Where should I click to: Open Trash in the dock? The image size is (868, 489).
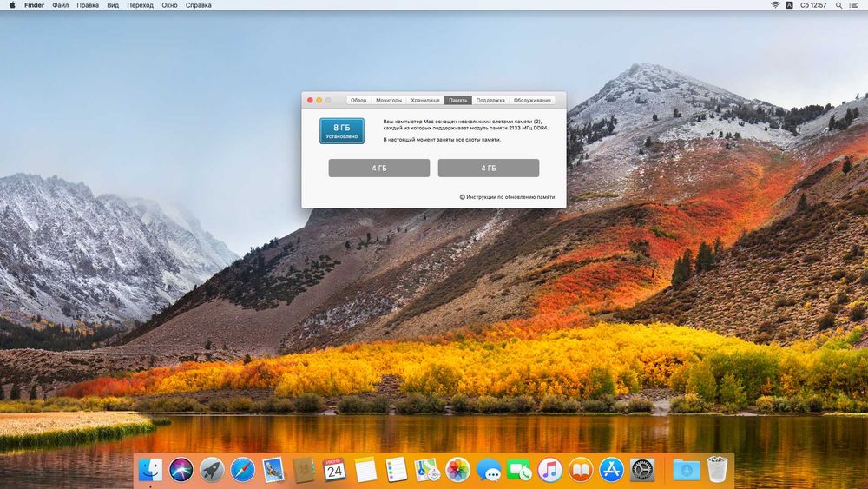tap(718, 470)
